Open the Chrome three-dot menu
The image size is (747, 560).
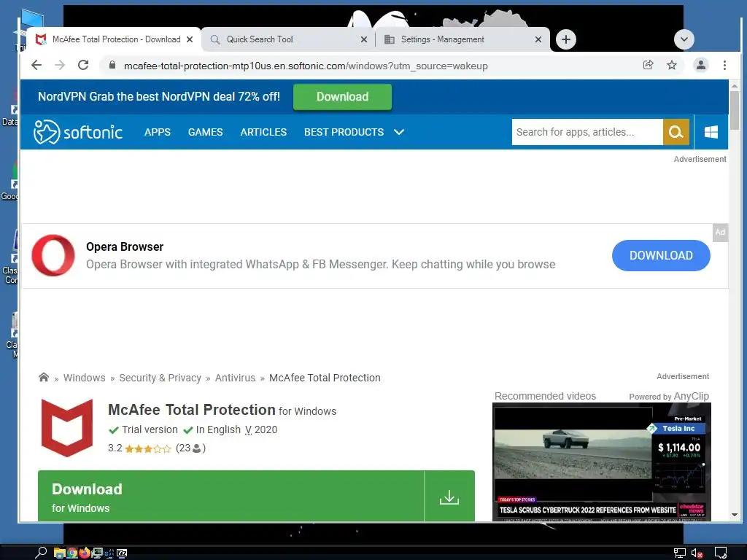coord(724,65)
